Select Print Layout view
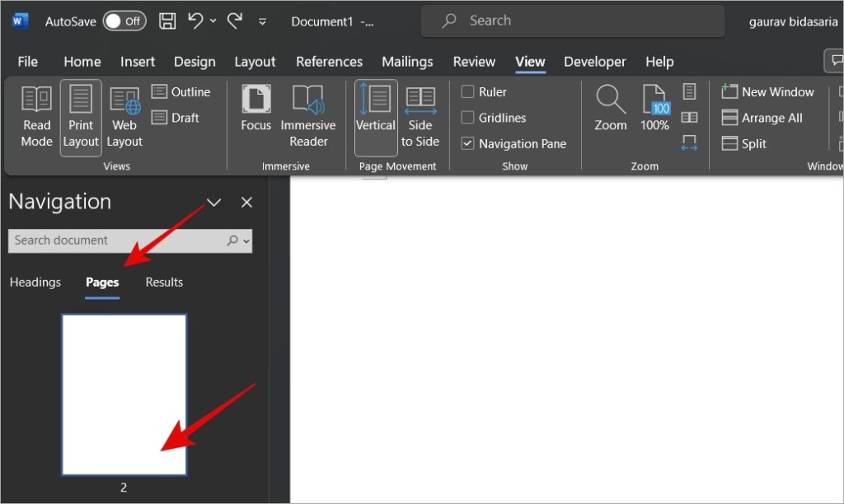Viewport: 844px width, 504px height. click(x=81, y=117)
